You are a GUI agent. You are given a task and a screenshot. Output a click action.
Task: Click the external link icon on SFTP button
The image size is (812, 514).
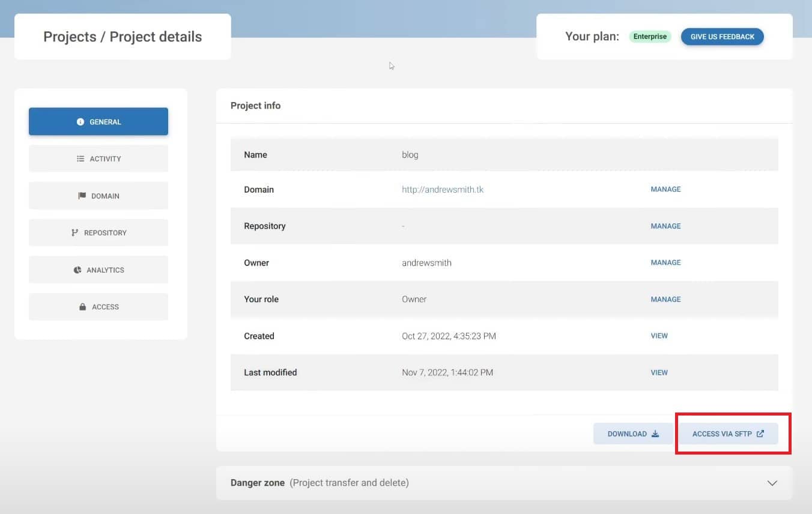click(x=760, y=434)
